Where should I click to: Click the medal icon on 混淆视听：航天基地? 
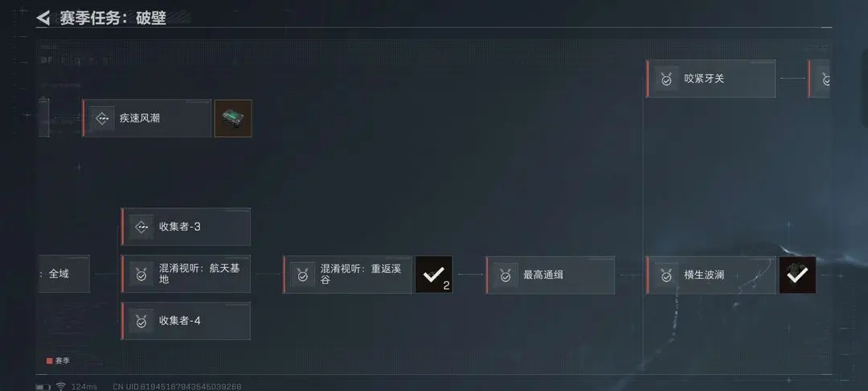(x=141, y=274)
